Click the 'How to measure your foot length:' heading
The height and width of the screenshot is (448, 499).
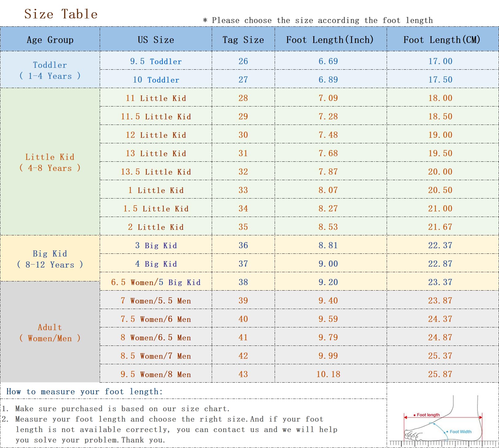point(84,392)
